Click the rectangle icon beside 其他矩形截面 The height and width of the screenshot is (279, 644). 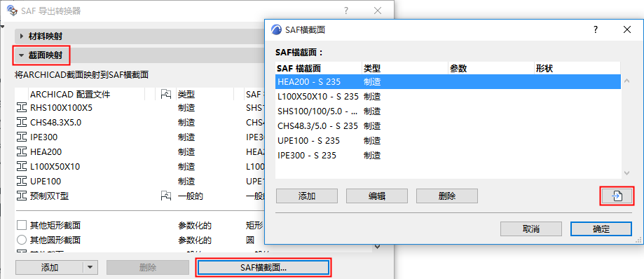tap(21, 225)
